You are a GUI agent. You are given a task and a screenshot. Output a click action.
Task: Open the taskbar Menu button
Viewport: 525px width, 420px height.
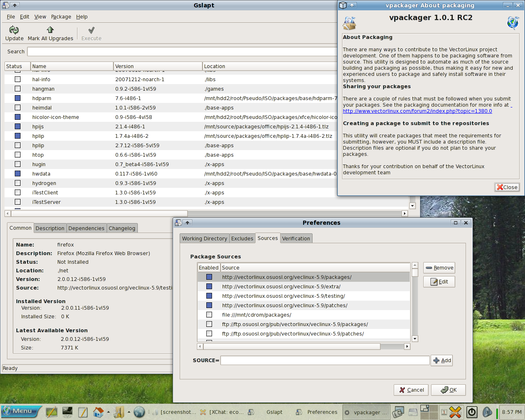click(22, 411)
